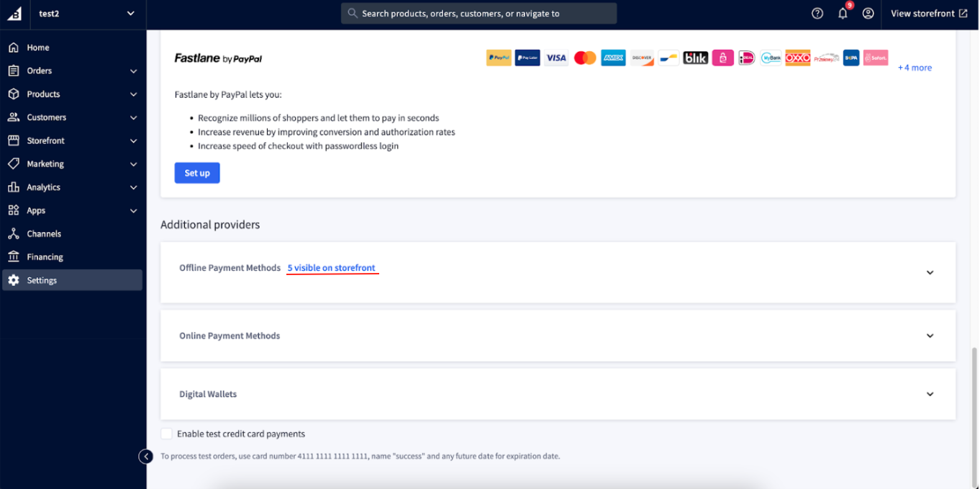This screenshot has width=980, height=489.
Task: Open notifications bell icon
Action: (x=843, y=13)
